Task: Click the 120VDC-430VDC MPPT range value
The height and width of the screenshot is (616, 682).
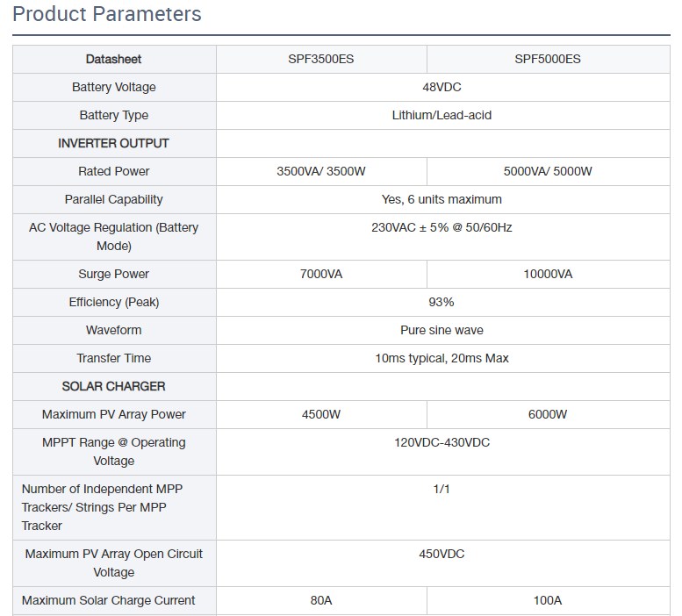Action: tap(442, 442)
